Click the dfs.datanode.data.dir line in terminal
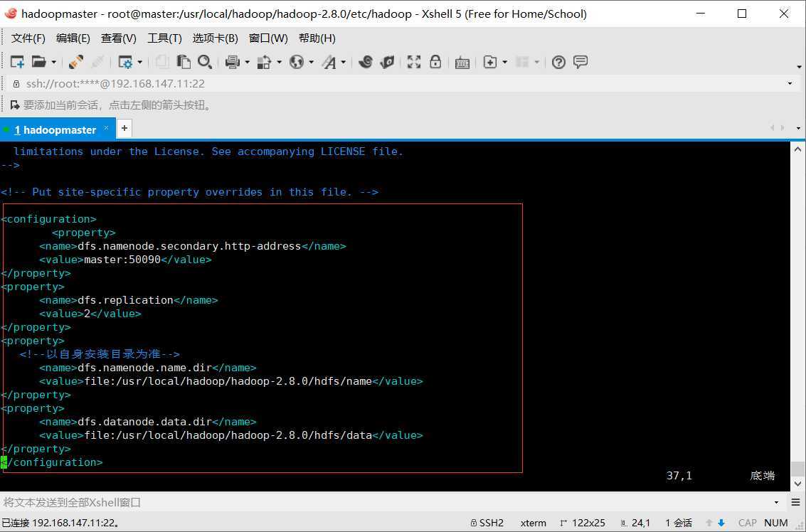 (x=147, y=422)
